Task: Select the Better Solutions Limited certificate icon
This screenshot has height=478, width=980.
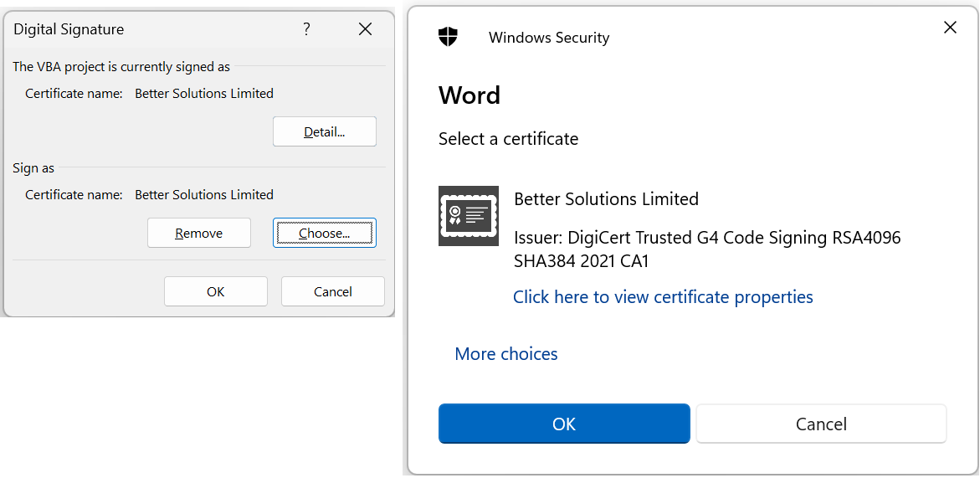Action: [469, 216]
